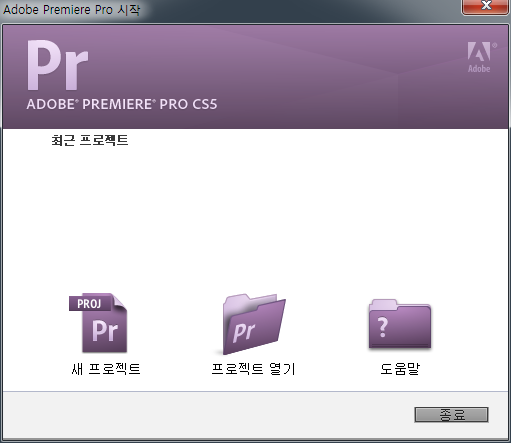
Task: Select the 새 프로젝트 label
Action: point(106,369)
